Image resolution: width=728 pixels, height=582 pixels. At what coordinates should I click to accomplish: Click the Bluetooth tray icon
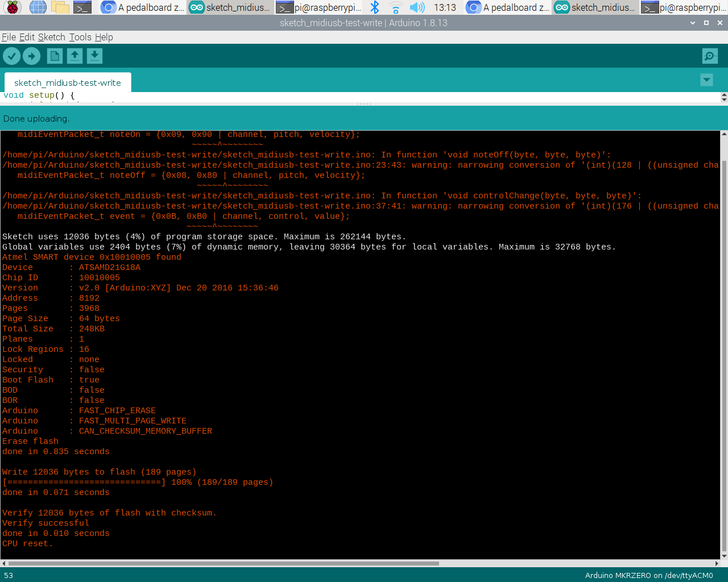coord(374,7)
